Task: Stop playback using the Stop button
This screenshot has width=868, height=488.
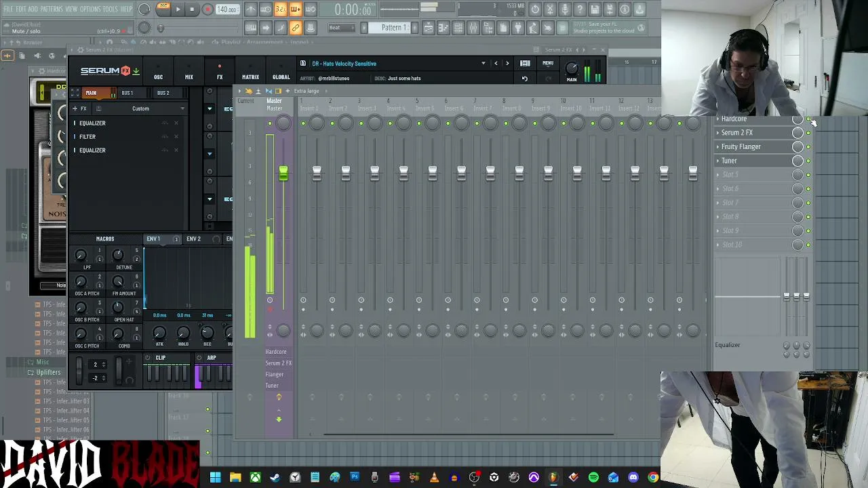Action: tap(192, 9)
